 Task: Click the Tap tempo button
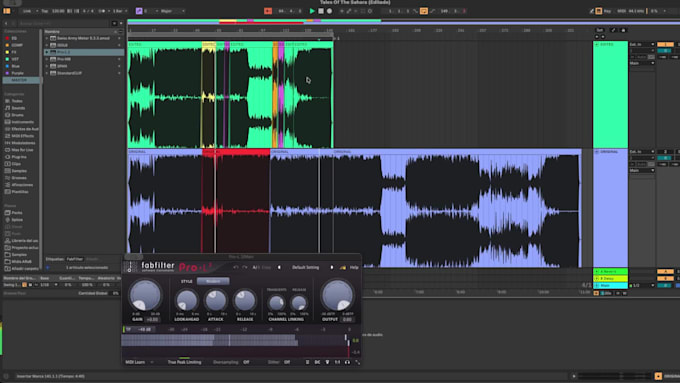(x=44, y=11)
